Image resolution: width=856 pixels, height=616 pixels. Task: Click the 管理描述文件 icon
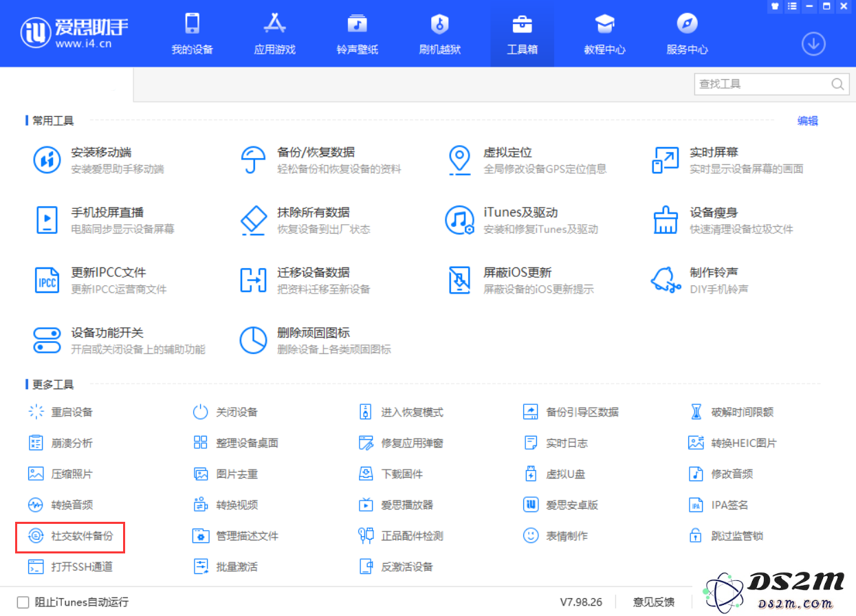201,536
